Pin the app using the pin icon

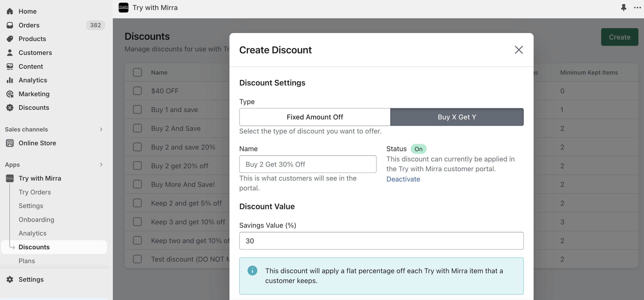point(623,8)
